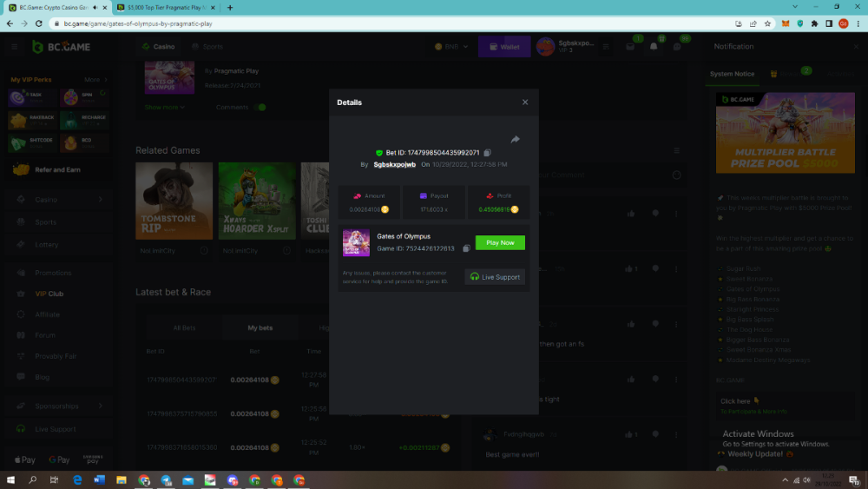Expand Show more game details
This screenshot has height=489, width=868.
163,108
